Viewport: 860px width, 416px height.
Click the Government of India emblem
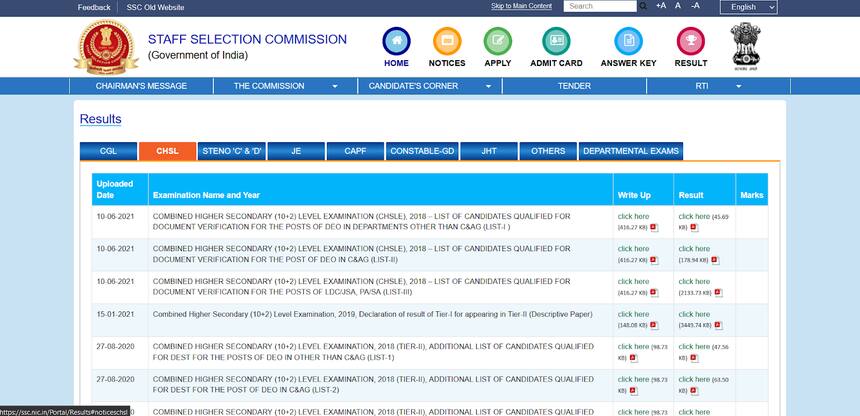tap(745, 45)
